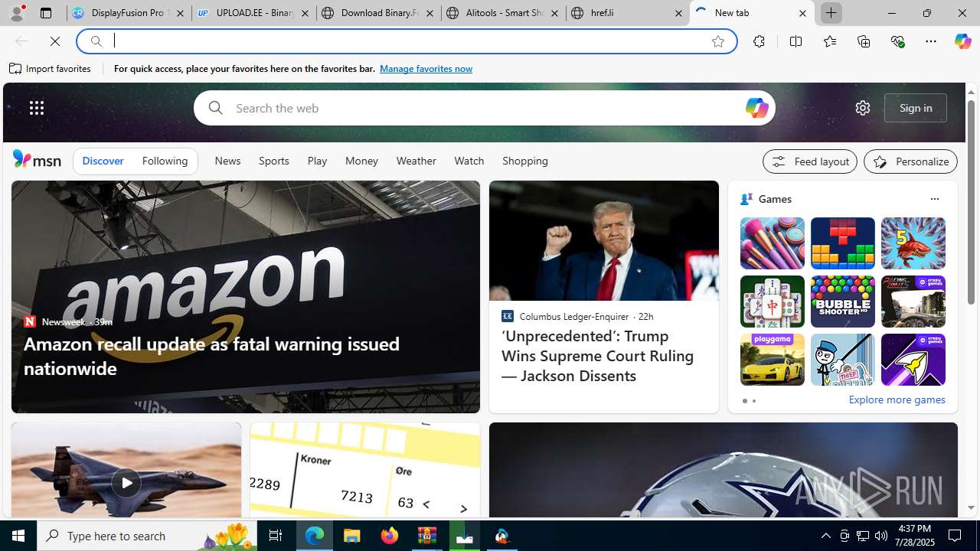
Task: Switch to DisplayFusion Pro browser tab
Action: [129, 13]
